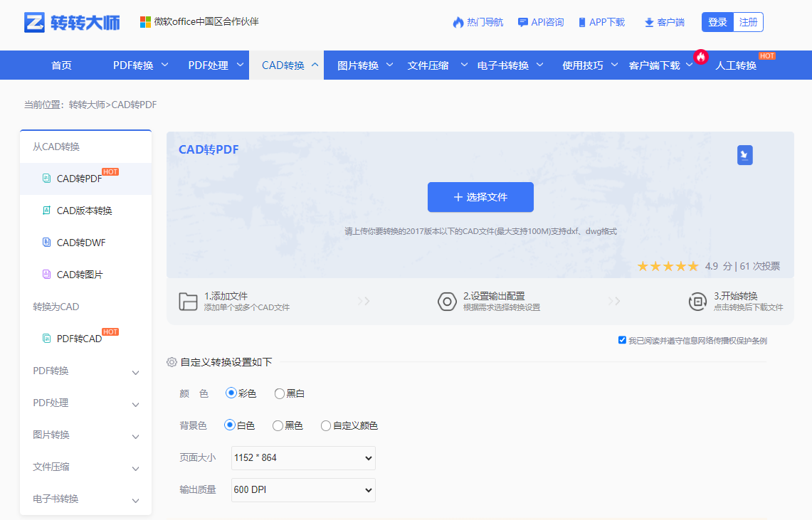Click the 注册 link at top right

pyautogui.click(x=748, y=22)
